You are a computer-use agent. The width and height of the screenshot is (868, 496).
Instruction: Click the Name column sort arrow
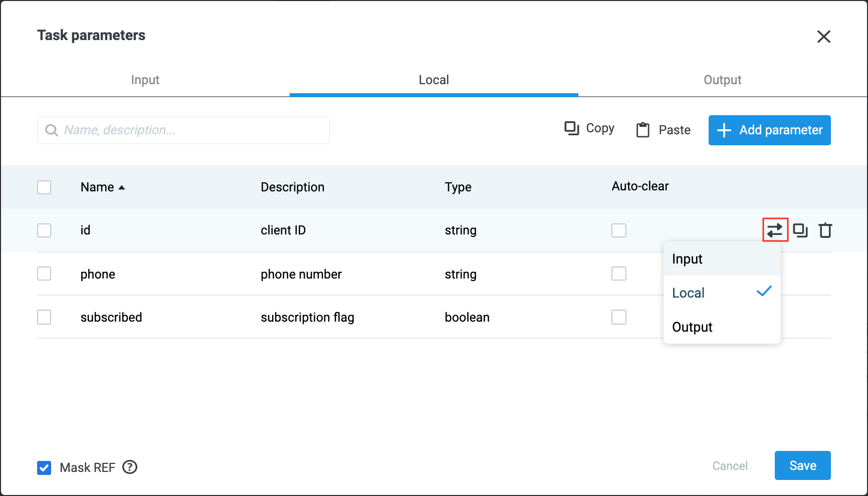[x=121, y=187]
